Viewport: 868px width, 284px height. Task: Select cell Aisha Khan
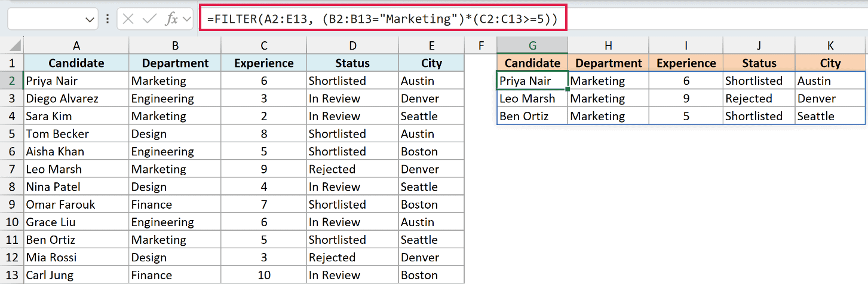point(76,151)
